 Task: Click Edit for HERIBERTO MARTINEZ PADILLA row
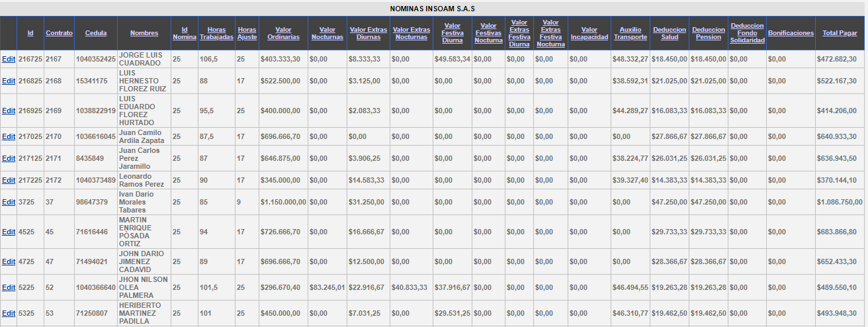click(x=9, y=313)
